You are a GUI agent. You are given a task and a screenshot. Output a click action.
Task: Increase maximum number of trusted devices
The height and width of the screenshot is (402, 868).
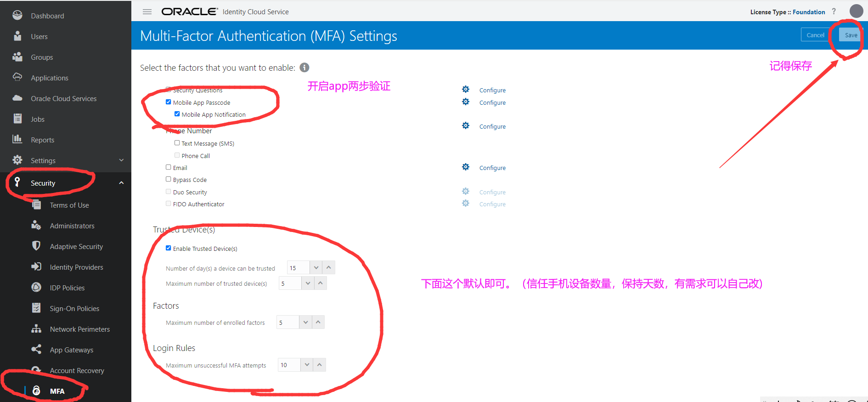tap(321, 283)
